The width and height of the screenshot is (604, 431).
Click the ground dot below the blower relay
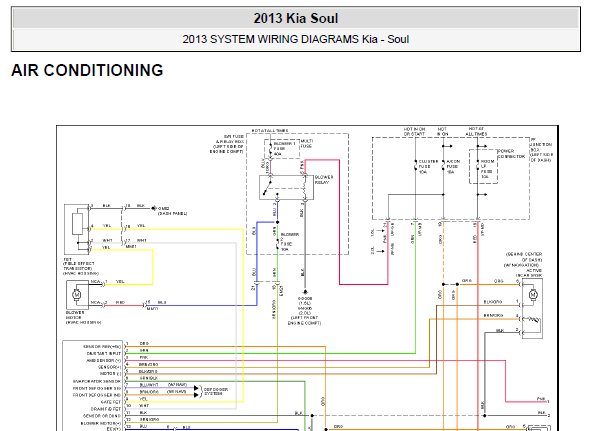pos(305,292)
